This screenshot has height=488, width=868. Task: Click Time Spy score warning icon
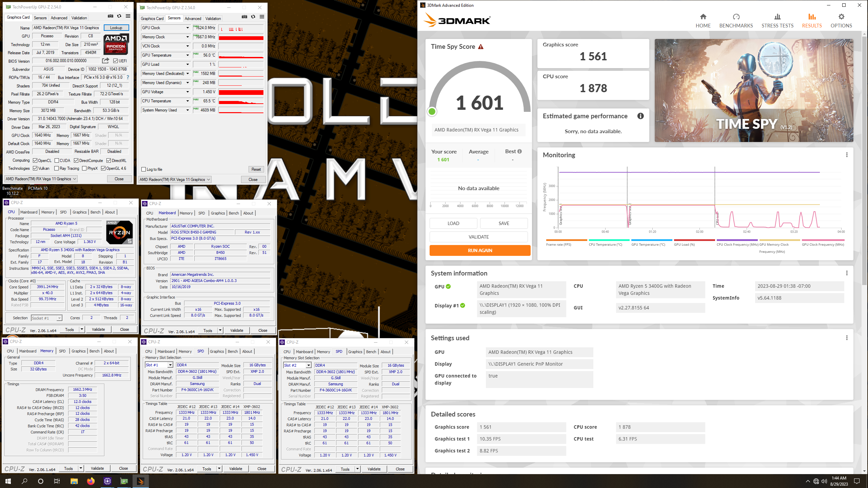[x=481, y=47]
